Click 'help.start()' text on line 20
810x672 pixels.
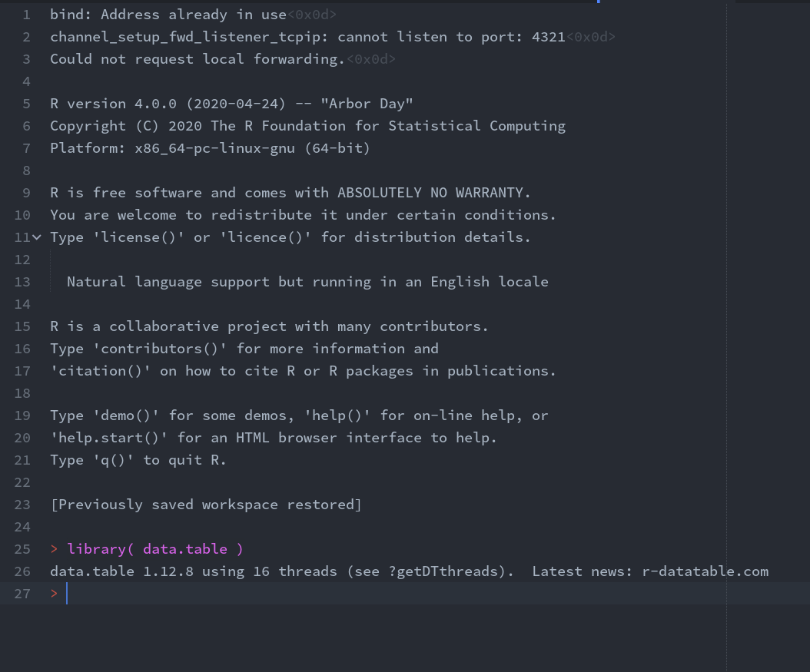[109, 438]
